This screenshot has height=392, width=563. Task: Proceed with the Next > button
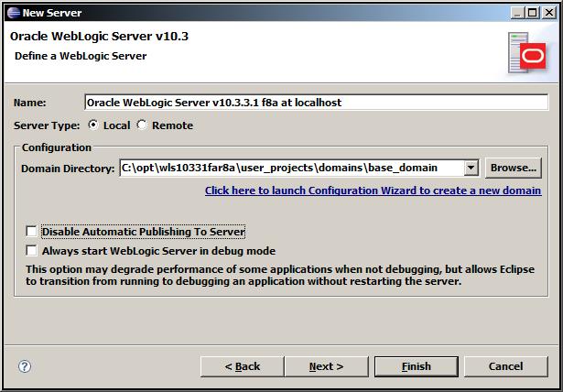327,366
